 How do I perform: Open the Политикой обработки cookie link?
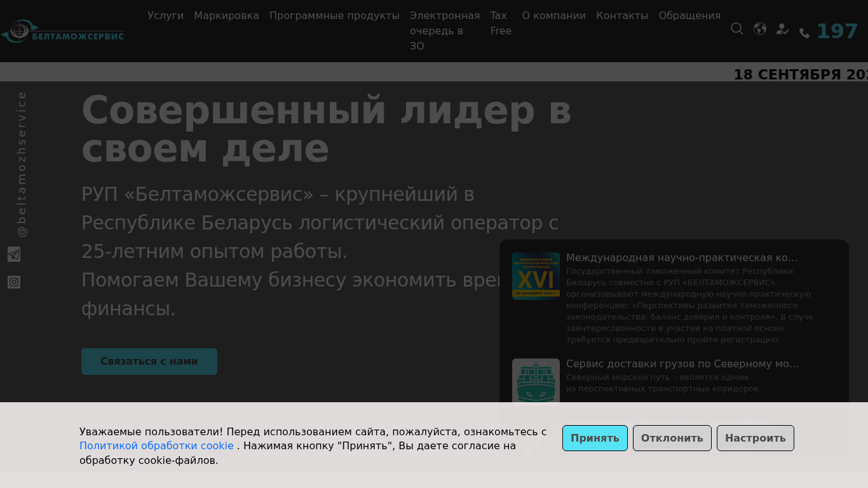(x=156, y=446)
